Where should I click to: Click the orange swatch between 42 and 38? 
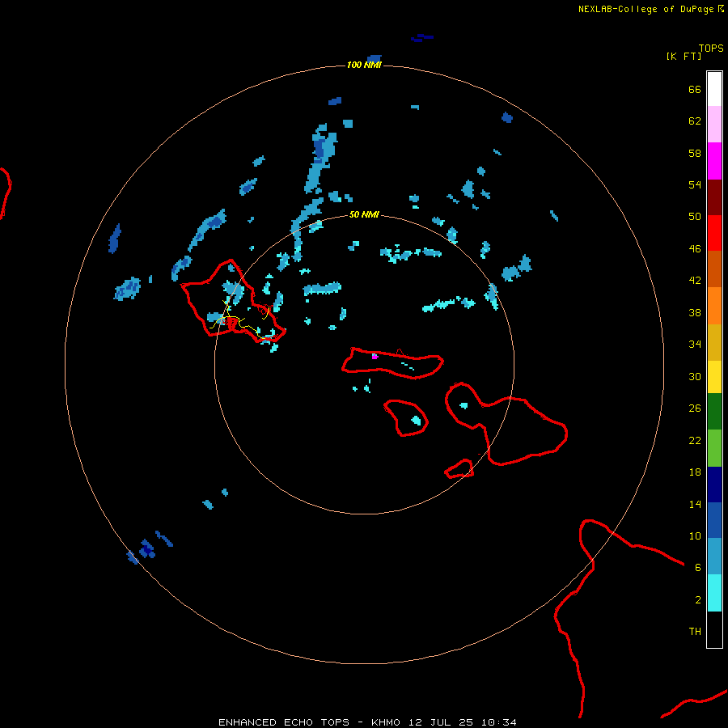pos(714,306)
